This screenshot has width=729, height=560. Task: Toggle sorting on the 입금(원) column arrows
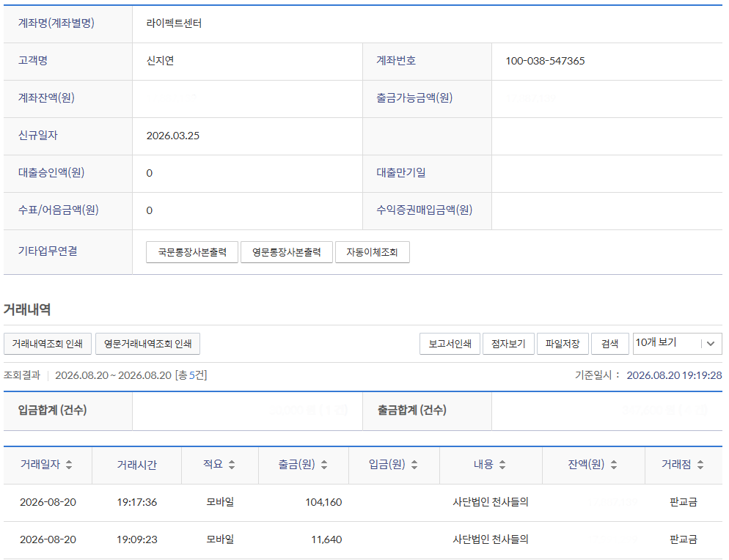tap(414, 464)
